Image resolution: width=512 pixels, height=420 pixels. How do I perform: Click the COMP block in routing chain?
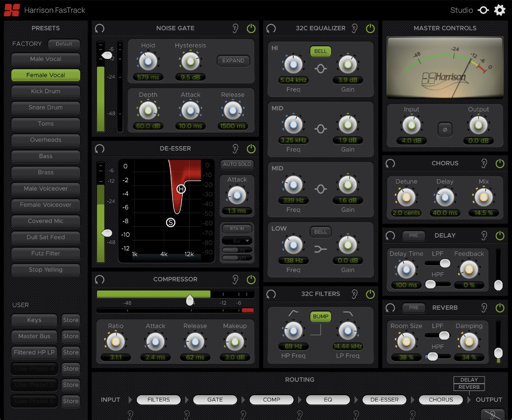tap(271, 400)
